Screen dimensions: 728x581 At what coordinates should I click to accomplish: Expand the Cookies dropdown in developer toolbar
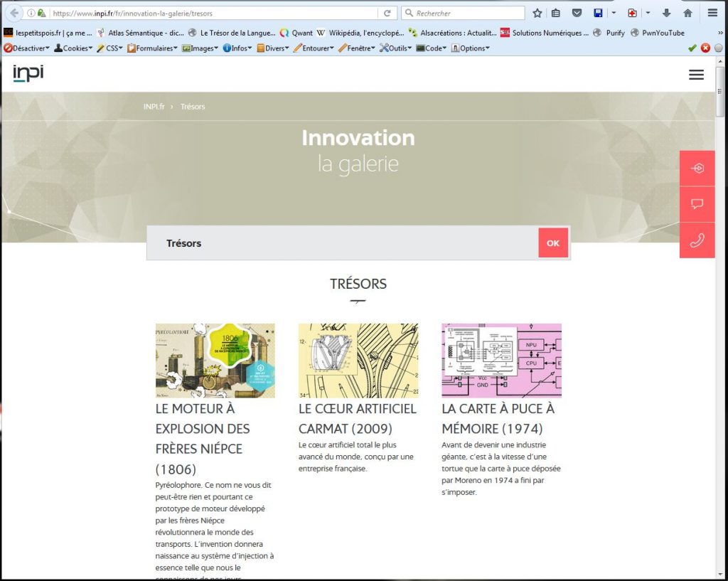coord(73,48)
